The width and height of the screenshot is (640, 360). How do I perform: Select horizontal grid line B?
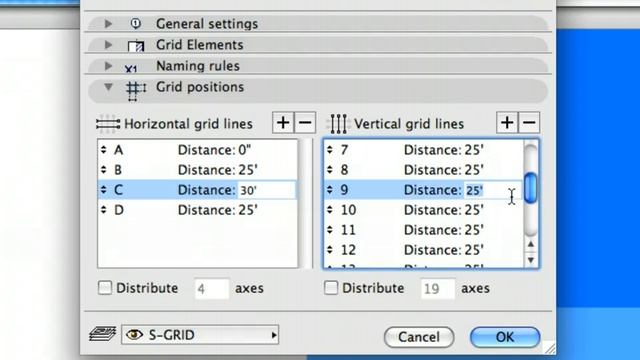tap(198, 170)
